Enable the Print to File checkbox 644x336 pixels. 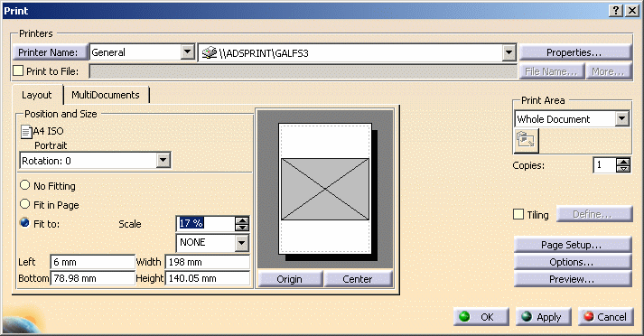coord(18,70)
